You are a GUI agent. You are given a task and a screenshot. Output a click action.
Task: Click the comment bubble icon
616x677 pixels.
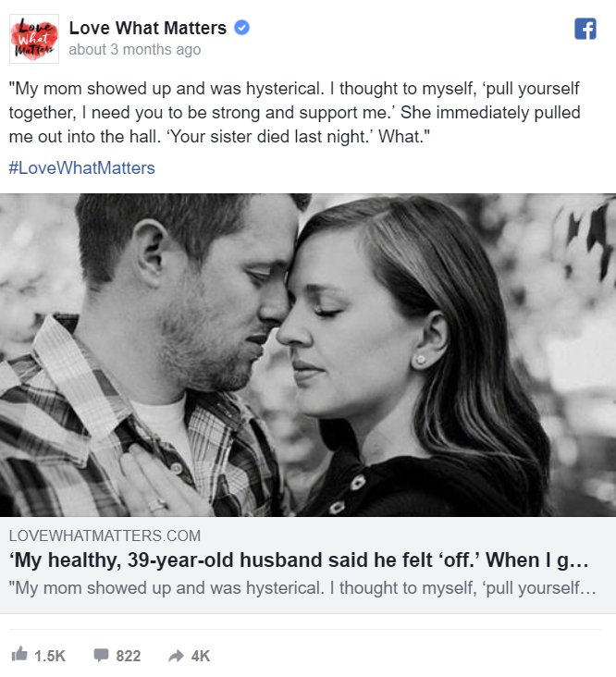click(101, 655)
